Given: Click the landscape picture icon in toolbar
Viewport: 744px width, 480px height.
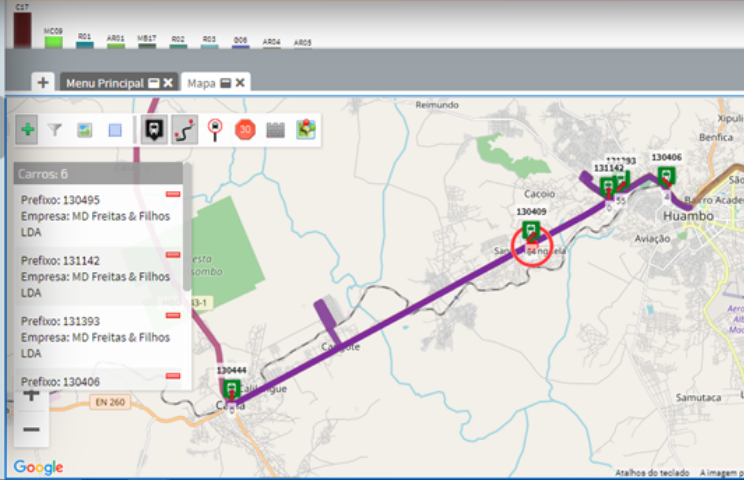Looking at the screenshot, I should tap(85, 130).
